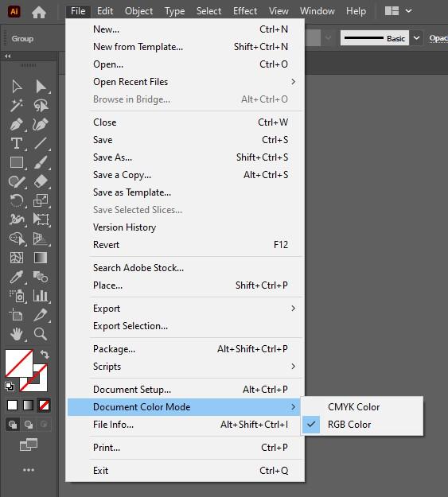Set paint to Color mode
Image resolution: width=448 pixels, height=497 pixels.
pos(13,405)
